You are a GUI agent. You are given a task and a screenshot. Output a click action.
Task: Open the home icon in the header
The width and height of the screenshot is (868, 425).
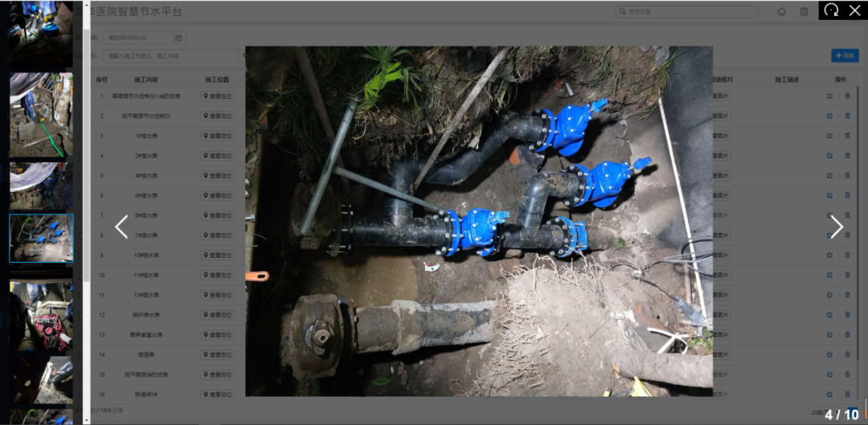click(x=782, y=11)
